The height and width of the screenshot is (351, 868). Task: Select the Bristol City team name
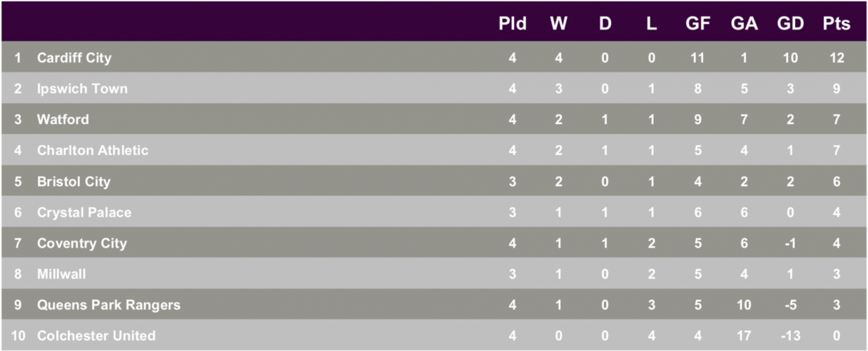point(74,181)
